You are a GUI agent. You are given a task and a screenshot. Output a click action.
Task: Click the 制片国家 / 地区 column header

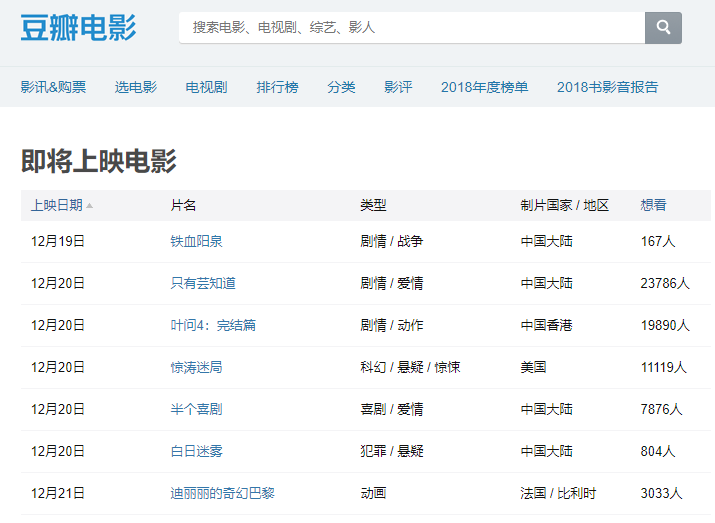coord(565,205)
